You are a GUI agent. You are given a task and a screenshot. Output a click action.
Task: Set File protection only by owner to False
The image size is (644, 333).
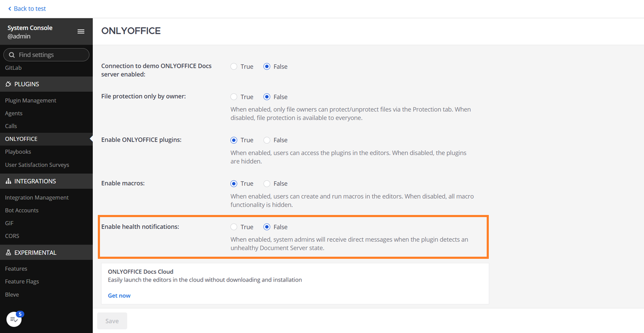click(x=267, y=97)
